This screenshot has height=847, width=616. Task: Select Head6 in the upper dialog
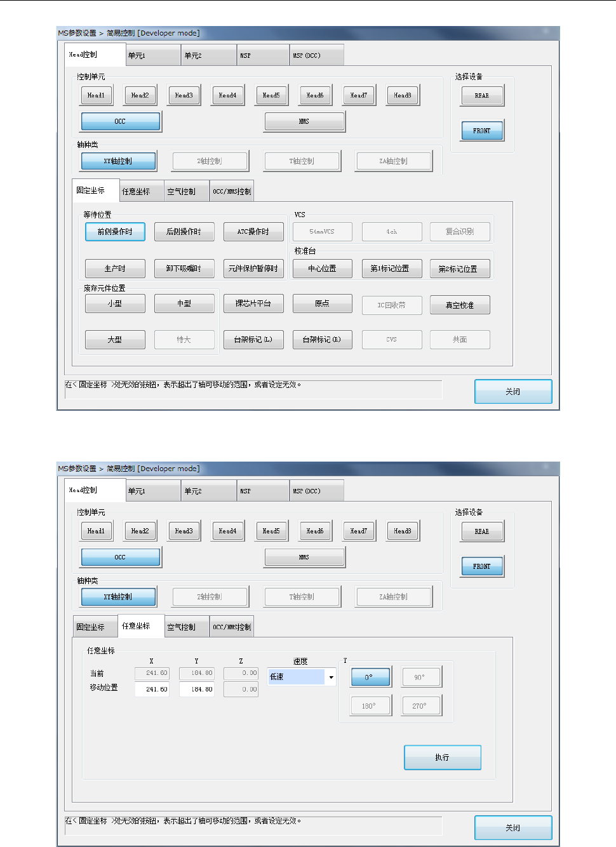tap(316, 95)
